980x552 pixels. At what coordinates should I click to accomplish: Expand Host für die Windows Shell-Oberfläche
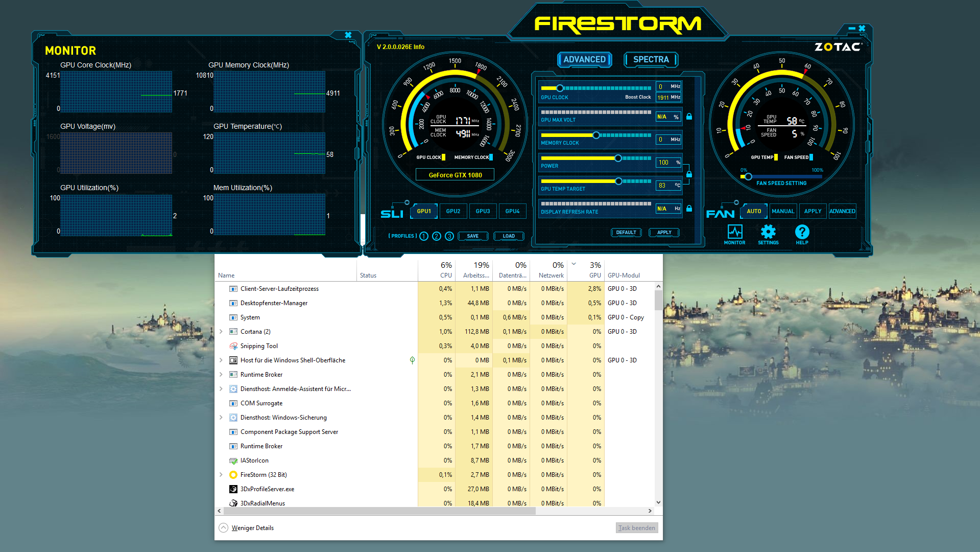pyautogui.click(x=221, y=360)
